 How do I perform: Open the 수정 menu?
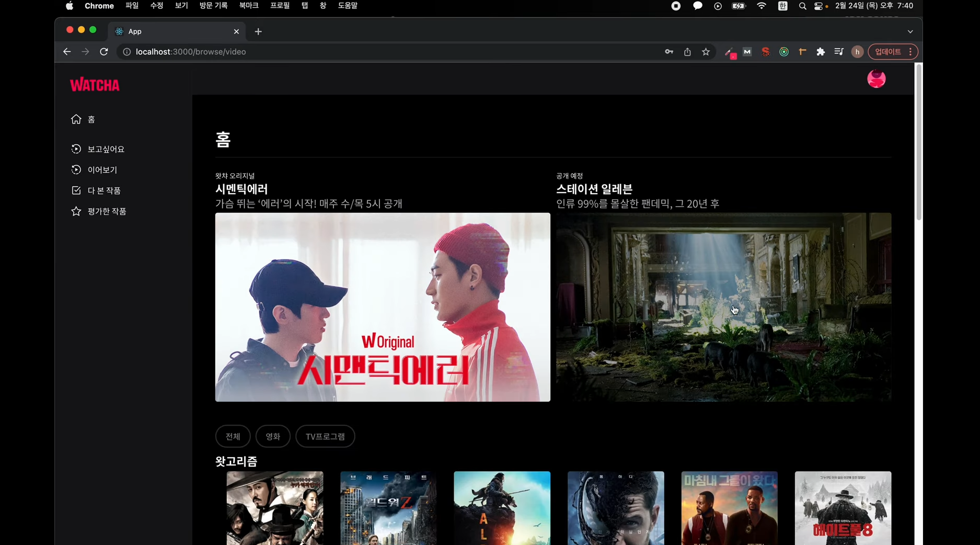[157, 6]
